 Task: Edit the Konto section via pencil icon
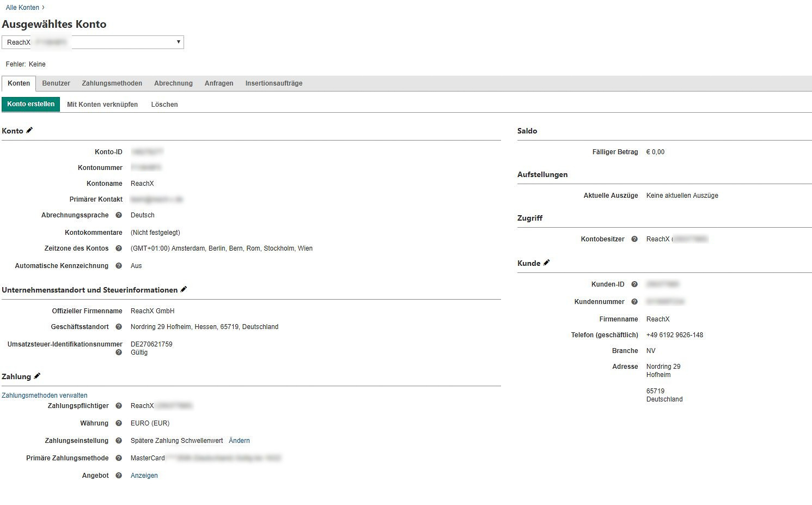[29, 130]
